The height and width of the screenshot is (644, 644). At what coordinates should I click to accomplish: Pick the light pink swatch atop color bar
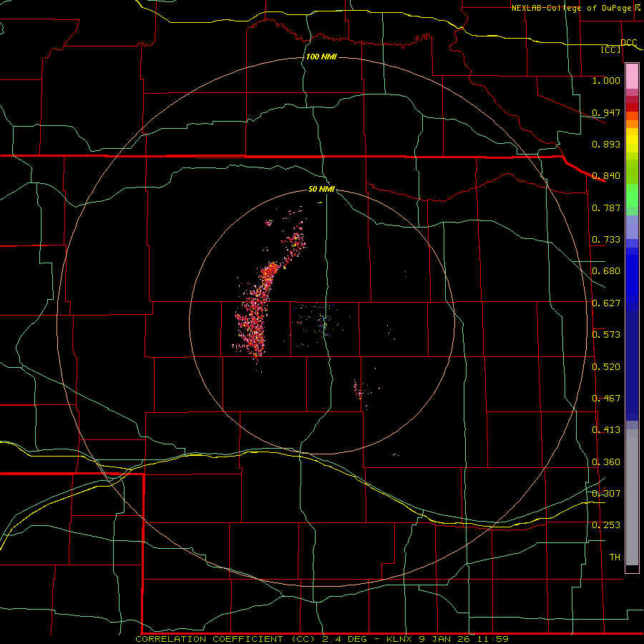coord(632,76)
